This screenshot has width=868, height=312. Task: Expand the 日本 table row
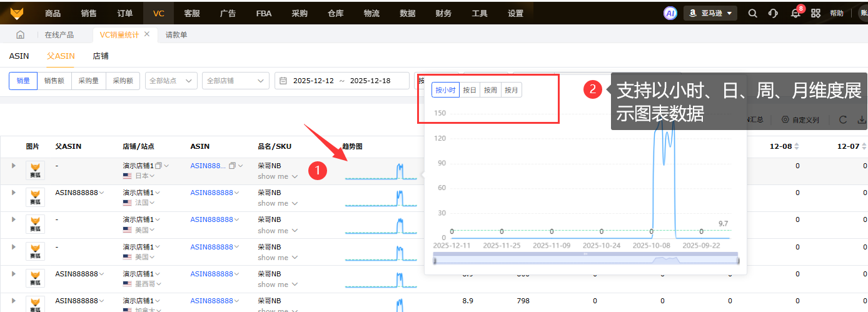14,165
